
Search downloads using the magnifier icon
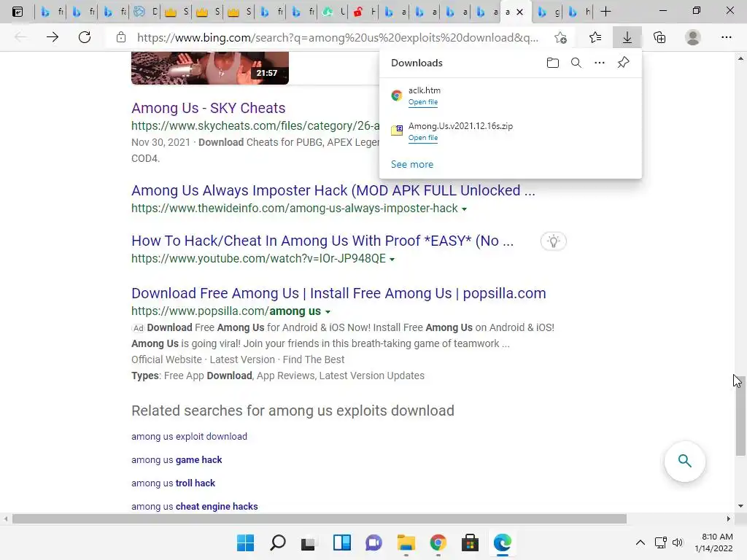click(x=576, y=63)
